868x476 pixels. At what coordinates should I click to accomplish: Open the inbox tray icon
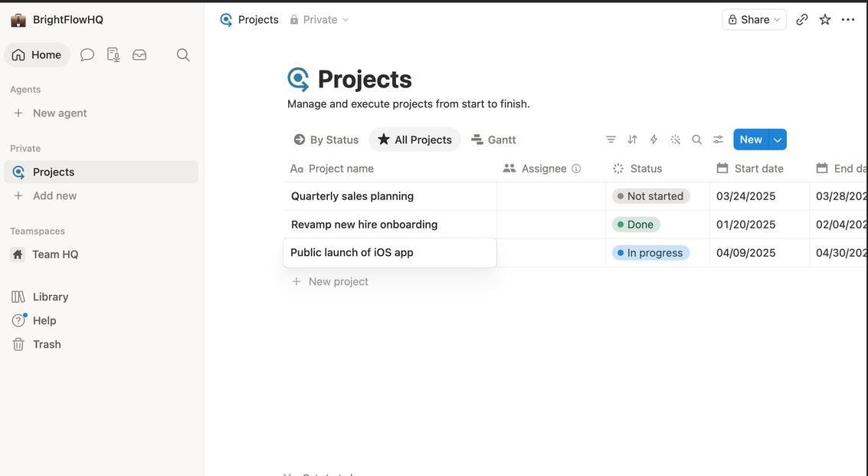[139, 55]
